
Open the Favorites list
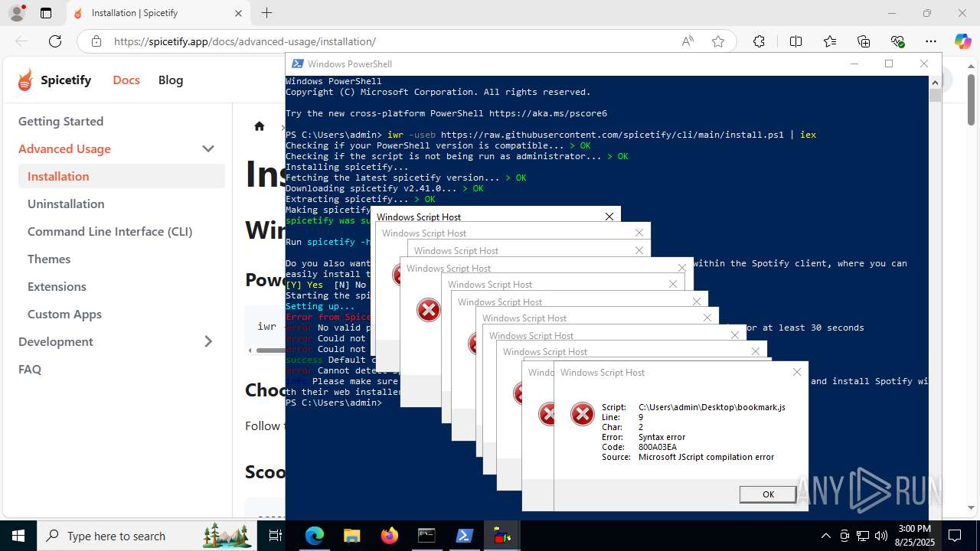[830, 41]
